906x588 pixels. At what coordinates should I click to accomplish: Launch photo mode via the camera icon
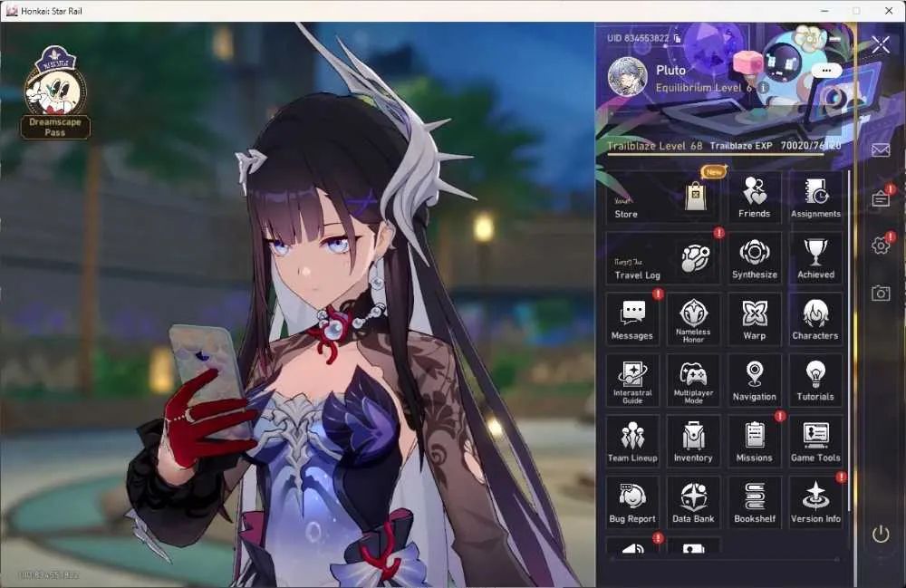pos(881,293)
